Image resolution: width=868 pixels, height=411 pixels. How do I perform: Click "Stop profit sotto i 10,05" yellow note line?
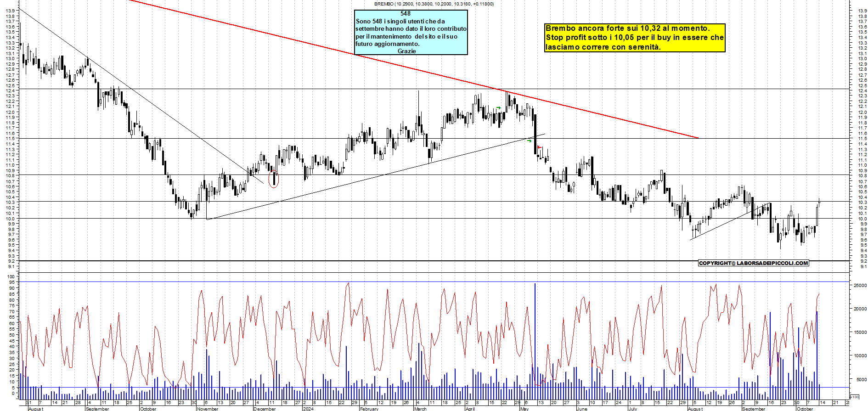(x=635, y=38)
